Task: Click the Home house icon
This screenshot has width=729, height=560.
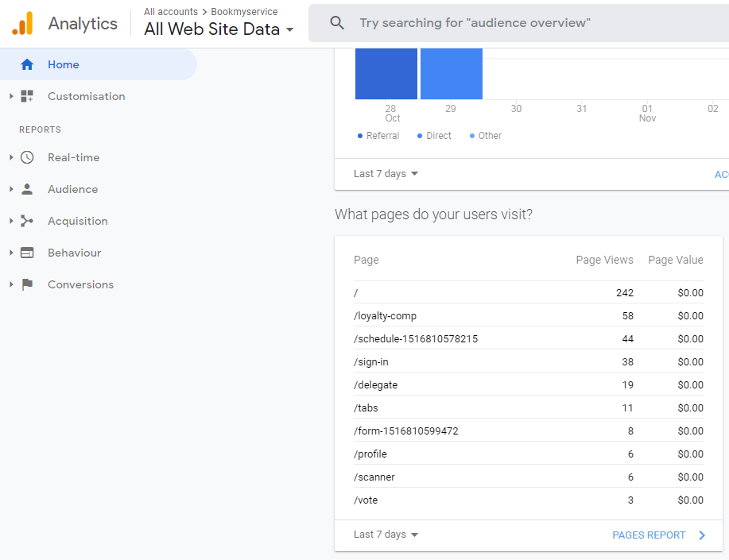Action: coord(27,64)
